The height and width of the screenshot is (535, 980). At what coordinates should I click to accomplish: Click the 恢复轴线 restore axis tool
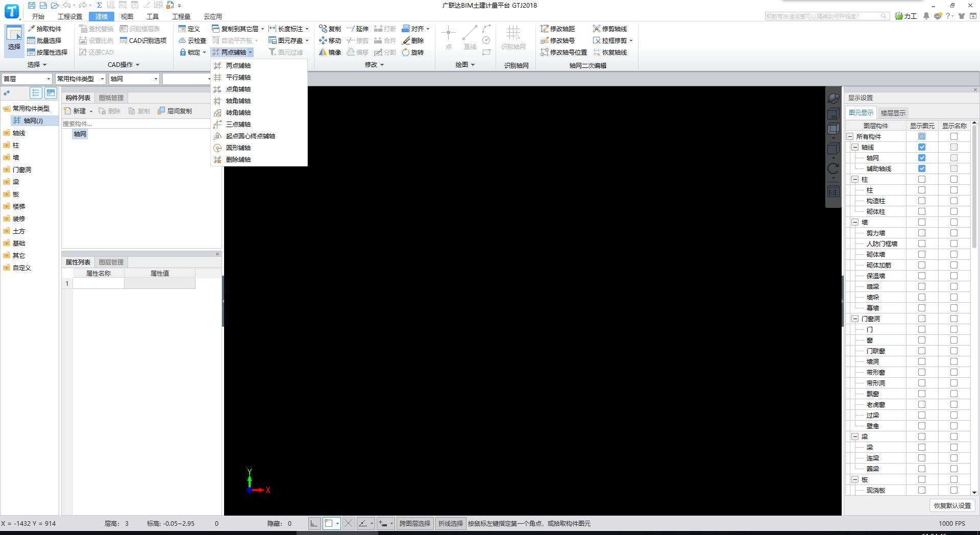click(x=610, y=52)
